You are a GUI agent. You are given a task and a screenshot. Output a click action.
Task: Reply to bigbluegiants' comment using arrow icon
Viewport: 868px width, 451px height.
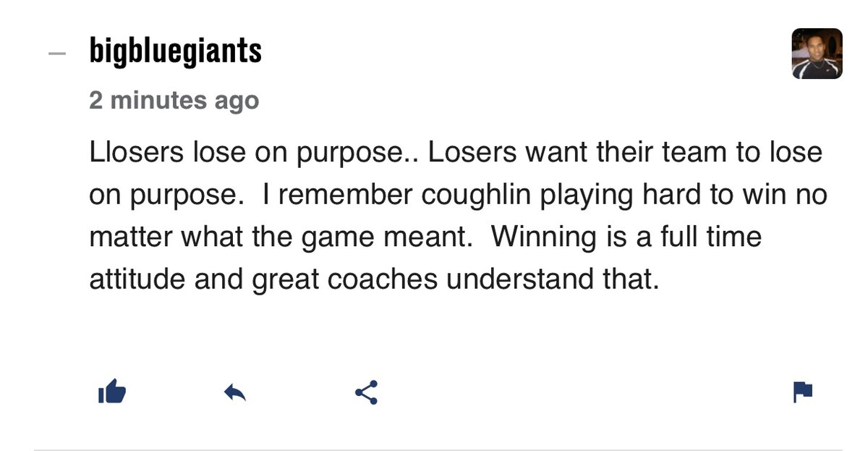pos(235,392)
